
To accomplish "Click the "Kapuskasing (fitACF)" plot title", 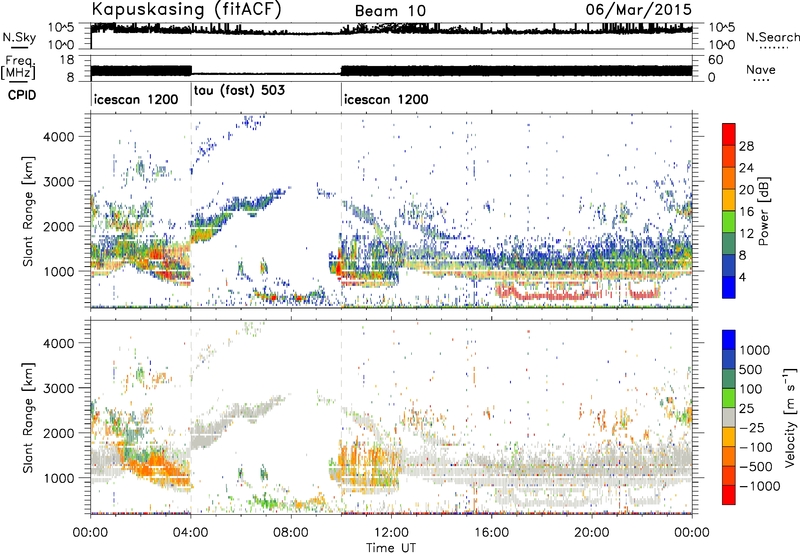I will click(x=186, y=9).
